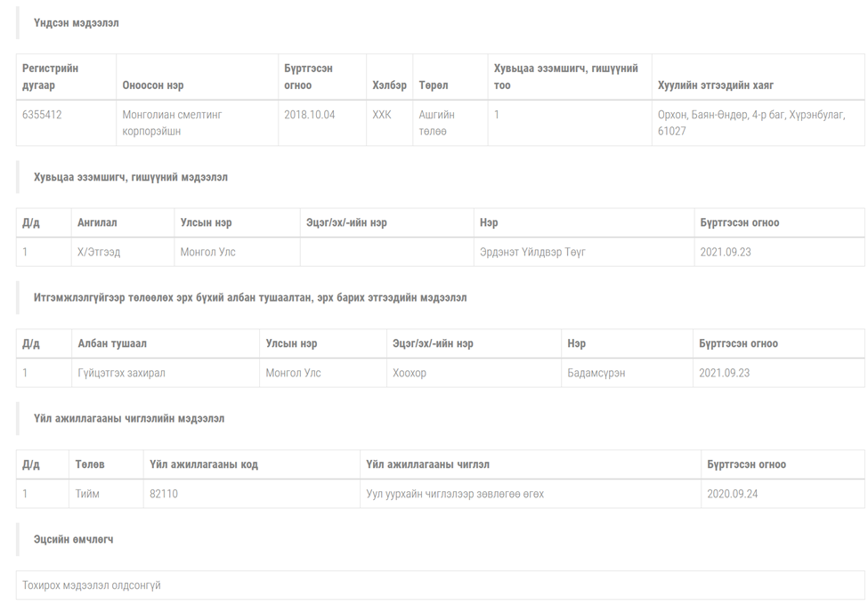Click activity description Уул уурхайн чиглэлээр зөвлөгөө өгөх
Viewport: 868px width, 605px height.
[x=455, y=494]
